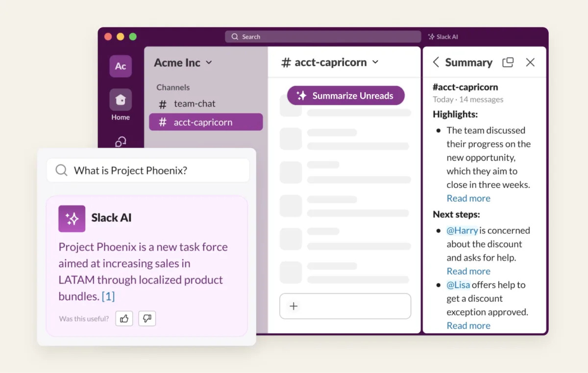The image size is (588, 373).
Task: Close the Summary panel
Action: point(530,62)
